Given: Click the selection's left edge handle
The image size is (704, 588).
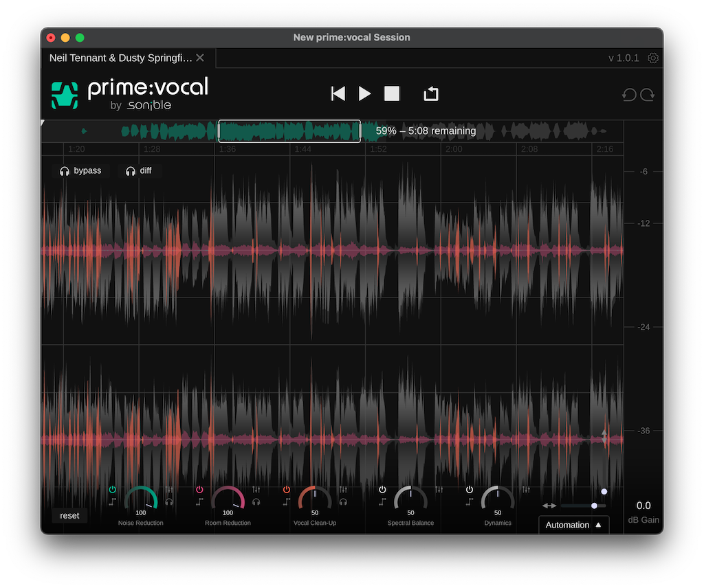Looking at the screenshot, I should [x=219, y=131].
